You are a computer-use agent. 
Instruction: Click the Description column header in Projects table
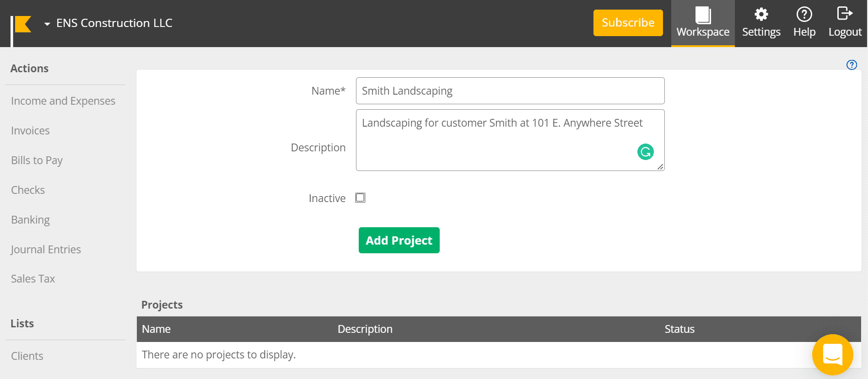click(365, 329)
